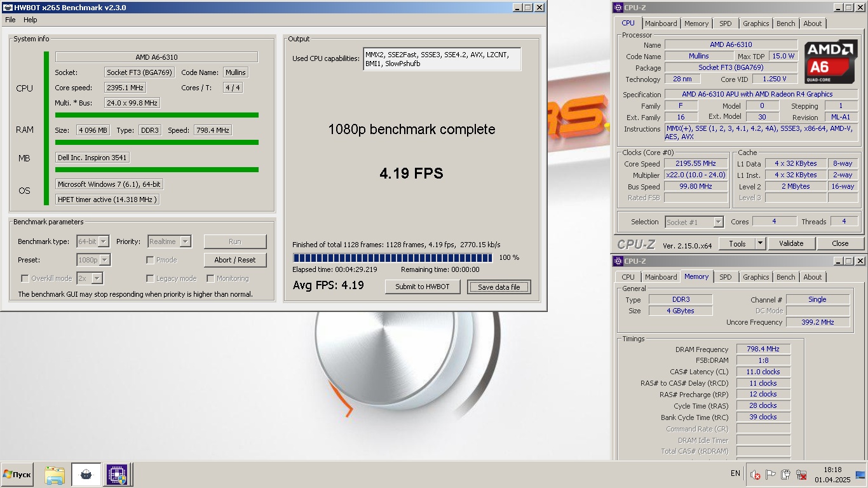Click Submit to HWBOT button
This screenshot has width=868, height=488.
pyautogui.click(x=423, y=287)
